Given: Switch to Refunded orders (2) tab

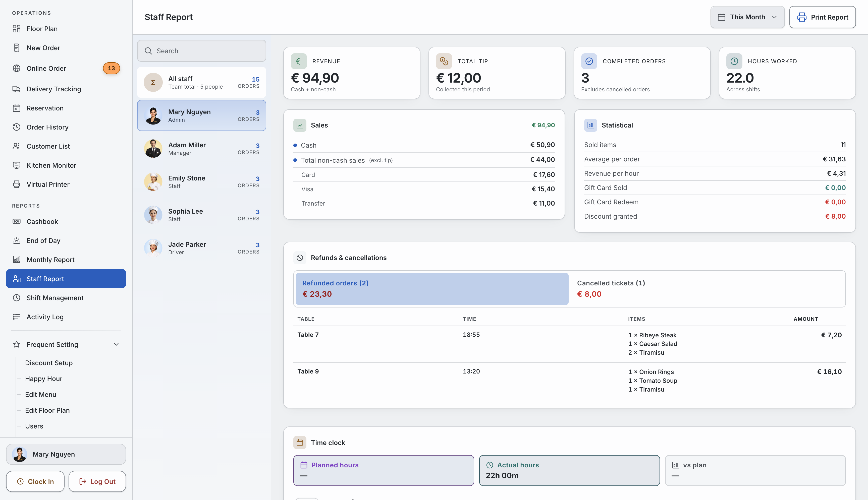Looking at the screenshot, I should (x=432, y=289).
